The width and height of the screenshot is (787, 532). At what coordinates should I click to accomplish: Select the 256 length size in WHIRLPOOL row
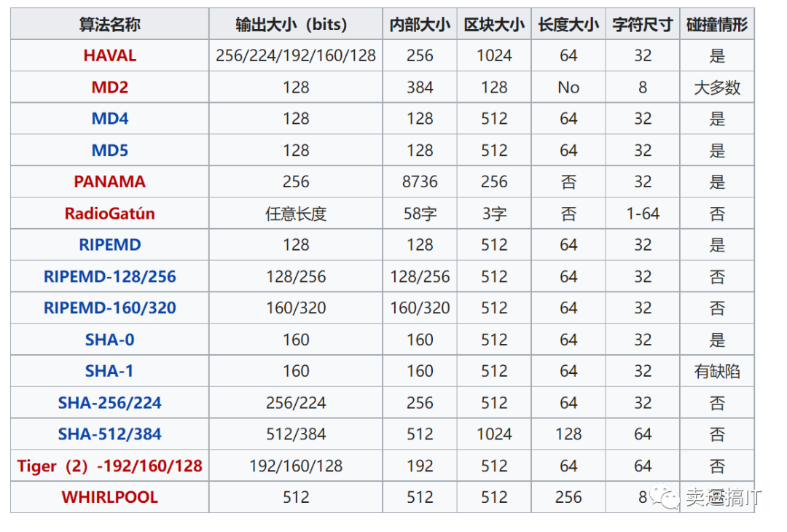[x=568, y=497]
